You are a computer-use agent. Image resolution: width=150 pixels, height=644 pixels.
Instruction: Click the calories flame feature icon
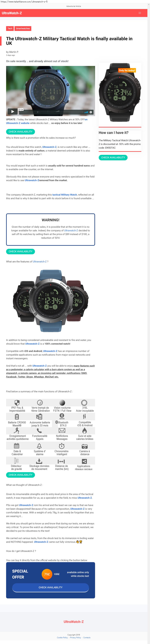coord(85,431)
